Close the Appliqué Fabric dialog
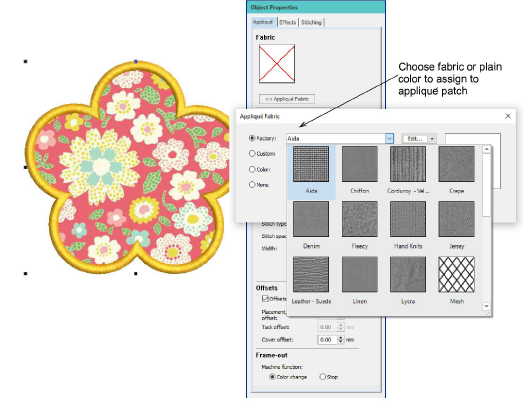Image resolution: width=524 pixels, height=414 pixels. pos(508,116)
